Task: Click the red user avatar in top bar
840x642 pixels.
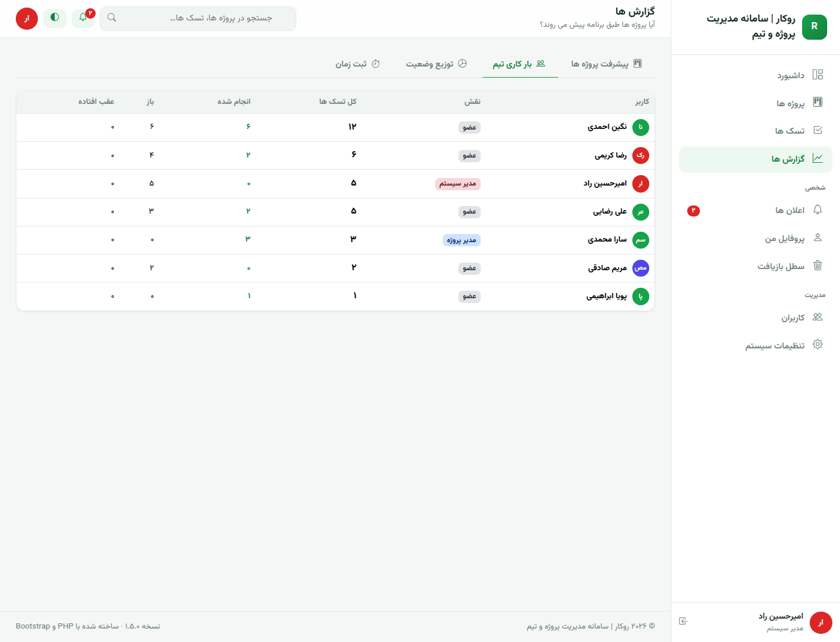Action: point(27,19)
